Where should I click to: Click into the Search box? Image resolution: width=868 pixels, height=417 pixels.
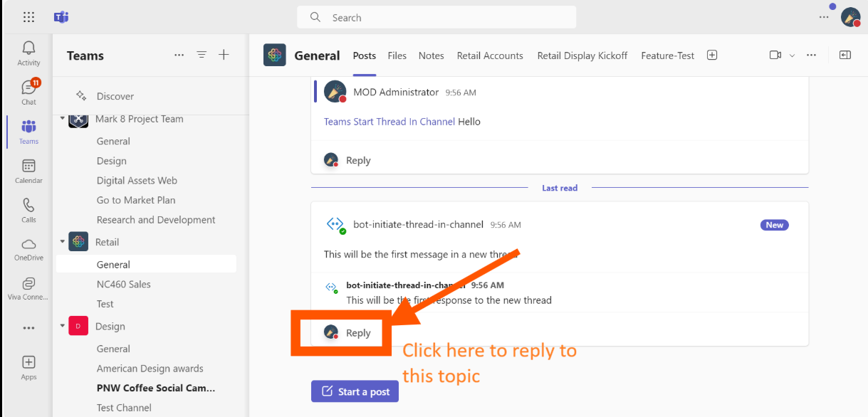[436, 17]
